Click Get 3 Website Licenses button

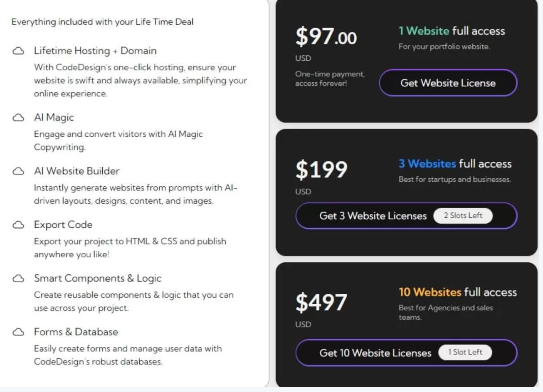pos(407,216)
